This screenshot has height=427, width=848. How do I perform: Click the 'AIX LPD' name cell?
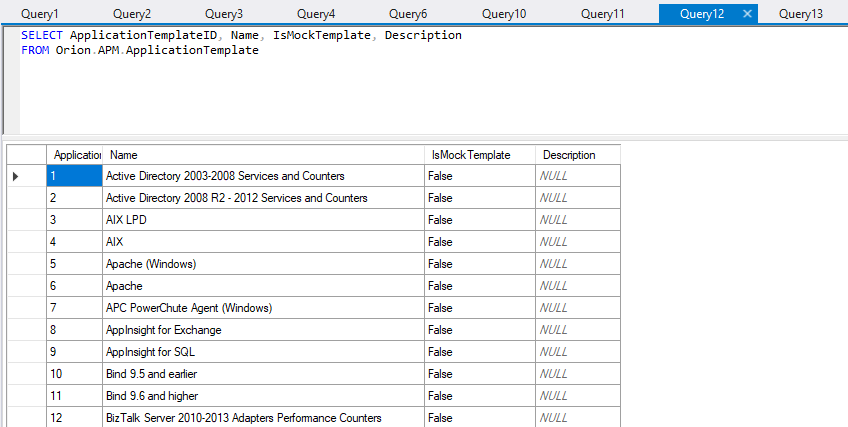(x=263, y=220)
